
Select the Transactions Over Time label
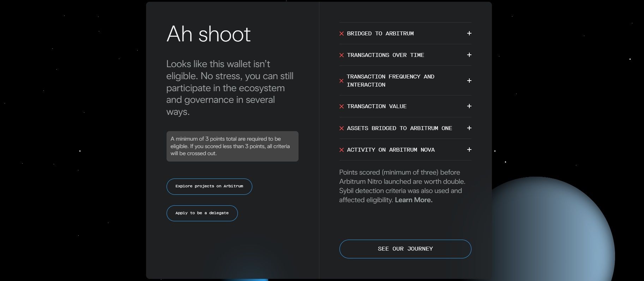(x=385, y=55)
